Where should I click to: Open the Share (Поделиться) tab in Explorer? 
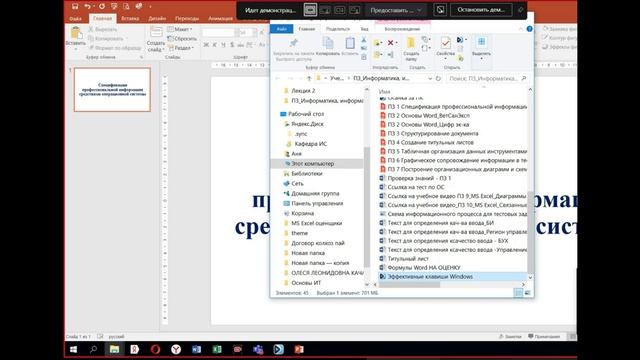338,29
